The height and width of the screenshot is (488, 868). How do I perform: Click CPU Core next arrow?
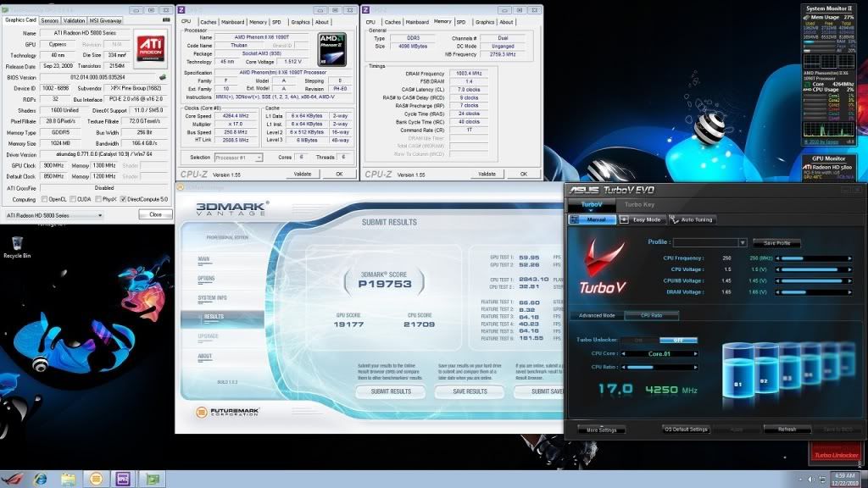[x=696, y=353]
